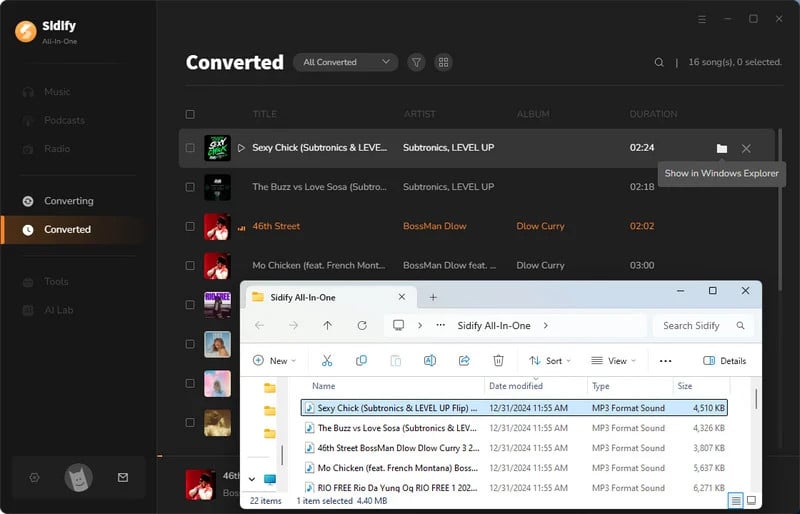Open the All Converted dropdown
Screen dimensions: 800x514
(346, 62)
